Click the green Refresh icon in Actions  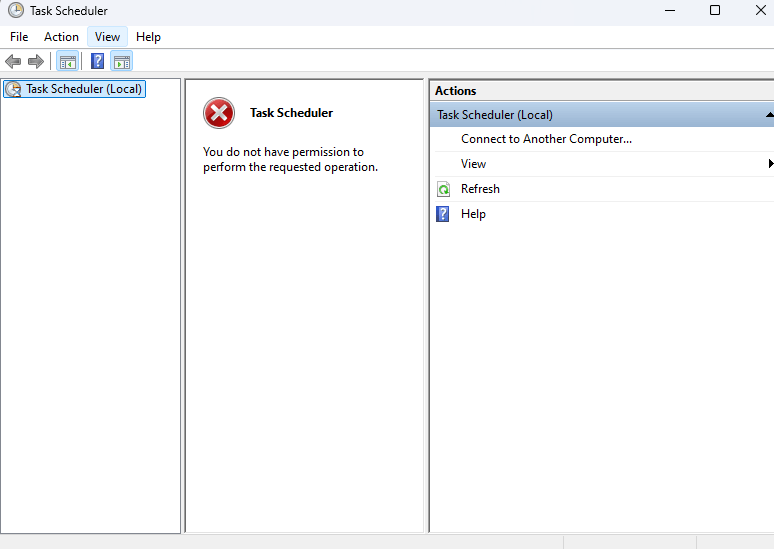(x=443, y=189)
